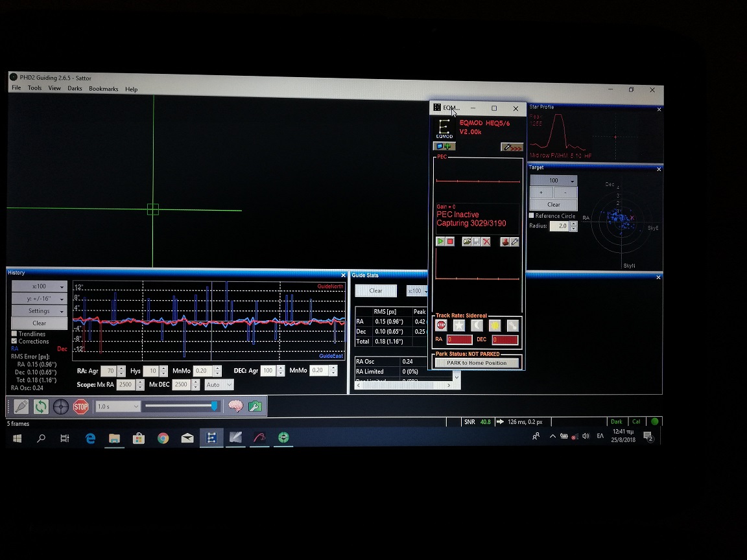The image size is (747, 560).
Task: Open Microsoft Edge from taskbar
Action: tap(90, 438)
